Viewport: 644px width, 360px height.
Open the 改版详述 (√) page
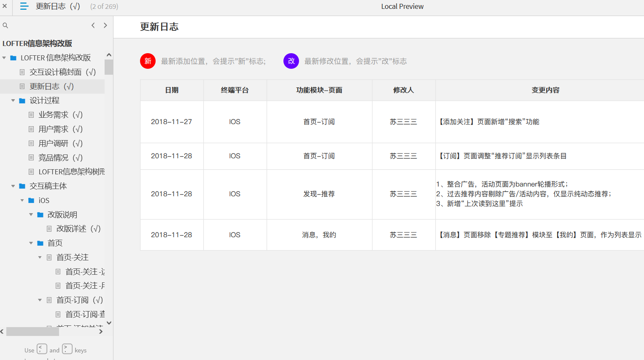pos(78,229)
